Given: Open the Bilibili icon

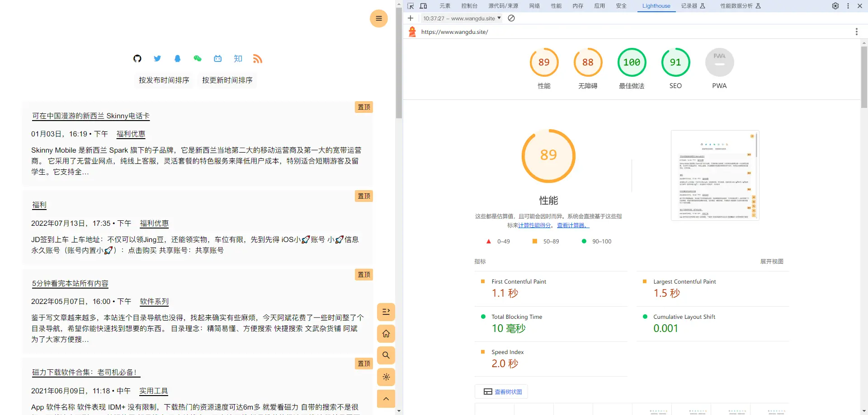Looking at the screenshot, I should pos(218,59).
